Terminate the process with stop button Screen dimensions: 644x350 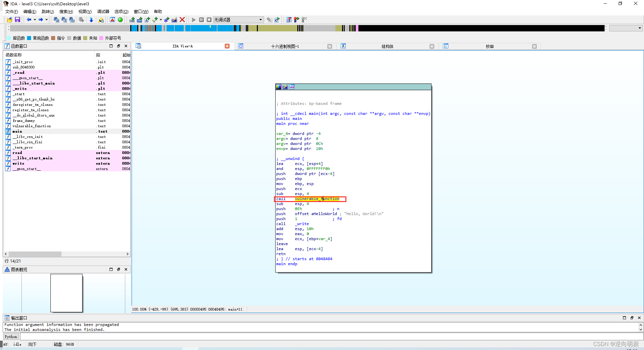tap(209, 20)
